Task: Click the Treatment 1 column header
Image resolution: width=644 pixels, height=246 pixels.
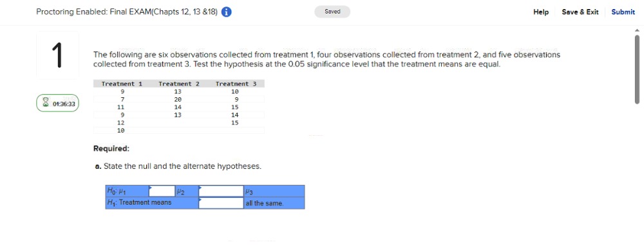Action: tap(122, 84)
